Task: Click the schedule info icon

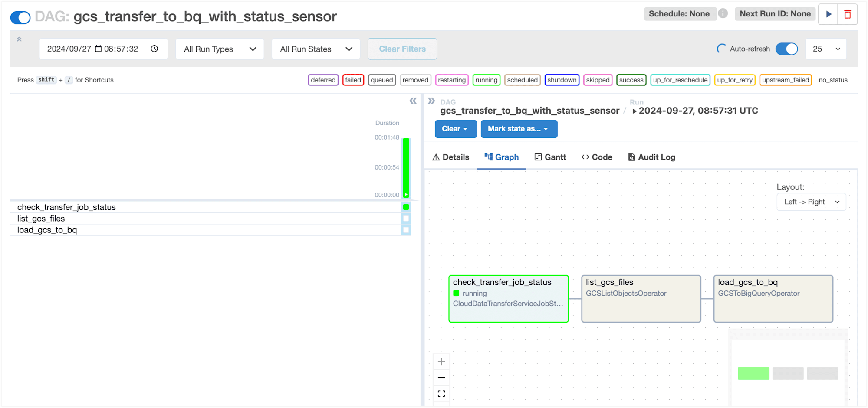Action: click(723, 13)
